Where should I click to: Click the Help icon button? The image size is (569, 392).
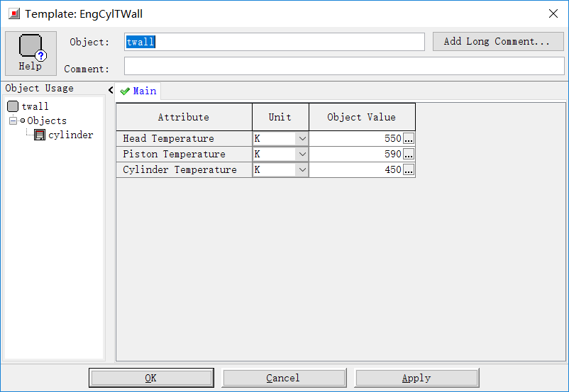pos(31,53)
